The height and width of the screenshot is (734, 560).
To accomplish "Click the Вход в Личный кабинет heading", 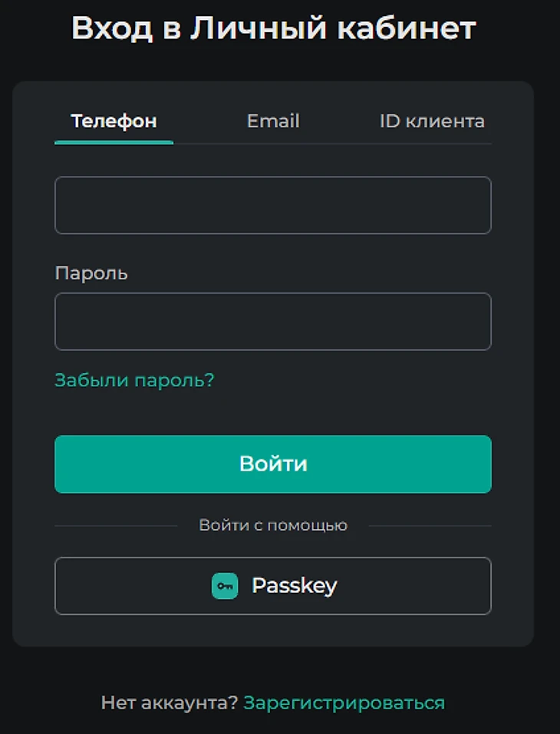I will [x=273, y=29].
